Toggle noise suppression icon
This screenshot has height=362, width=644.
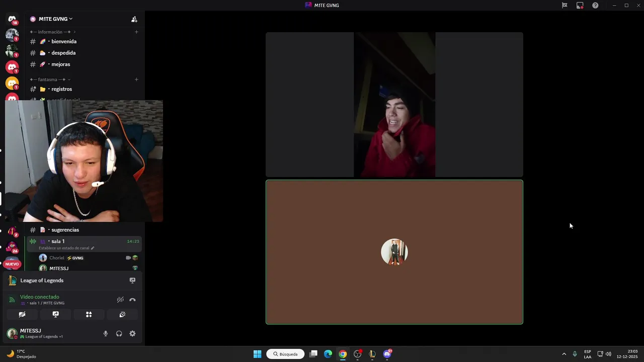pos(120,300)
